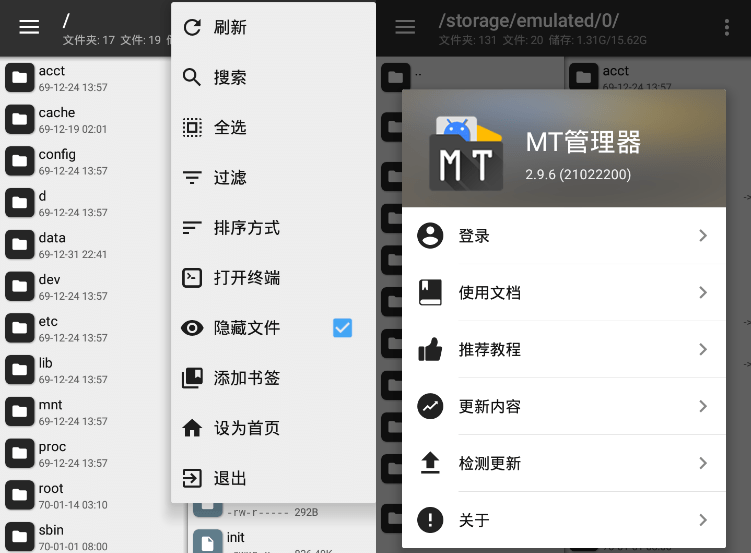Click the terminal prompt icon
The image size is (751, 553).
pyautogui.click(x=192, y=278)
